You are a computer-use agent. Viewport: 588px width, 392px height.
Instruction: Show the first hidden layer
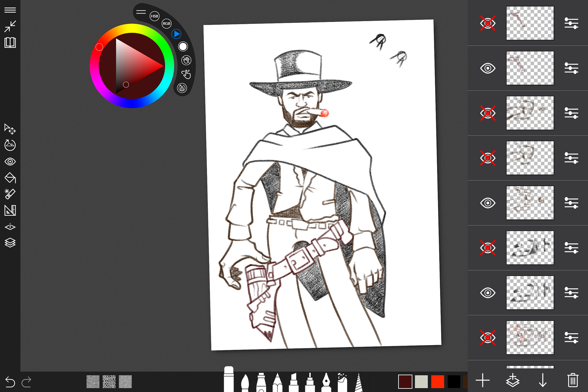(488, 23)
